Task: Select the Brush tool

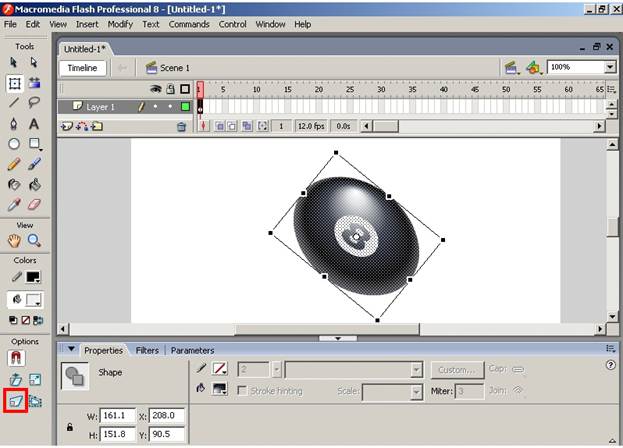Action: (34, 164)
